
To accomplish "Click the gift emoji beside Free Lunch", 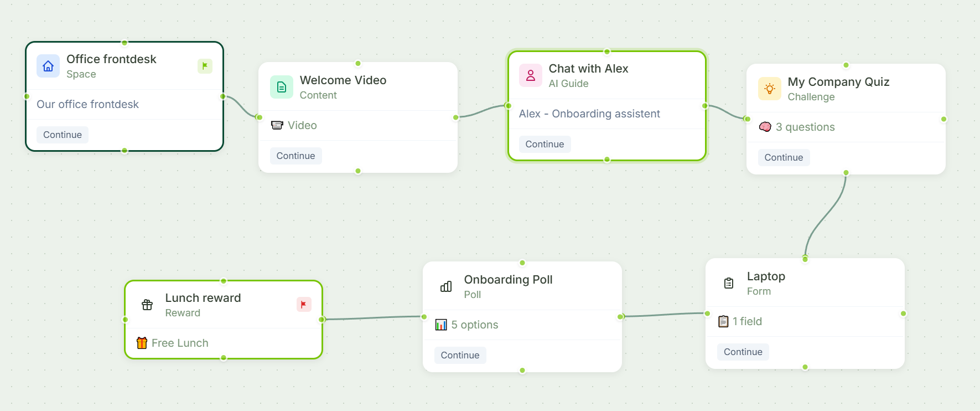I will [x=142, y=342].
